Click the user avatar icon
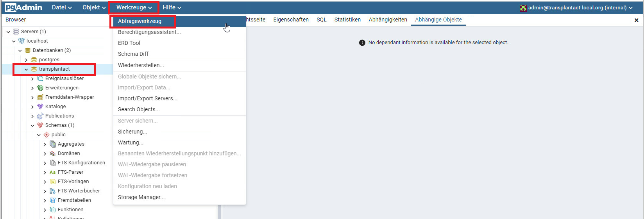This screenshot has width=644, height=219. [x=523, y=8]
